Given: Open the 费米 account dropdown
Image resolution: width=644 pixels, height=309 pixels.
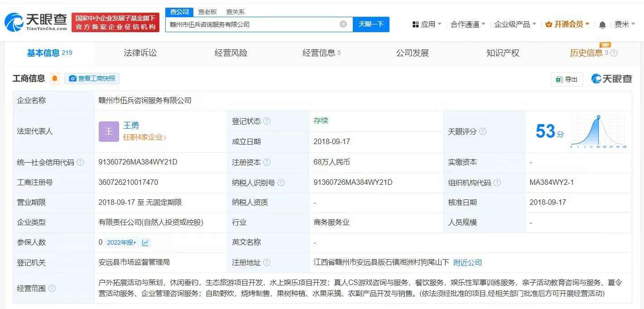Looking at the screenshot, I should click(624, 24).
